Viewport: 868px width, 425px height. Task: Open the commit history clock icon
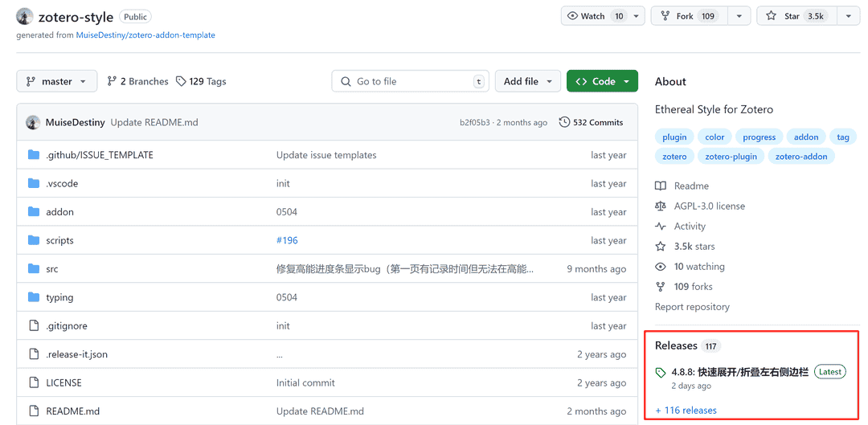pos(564,122)
